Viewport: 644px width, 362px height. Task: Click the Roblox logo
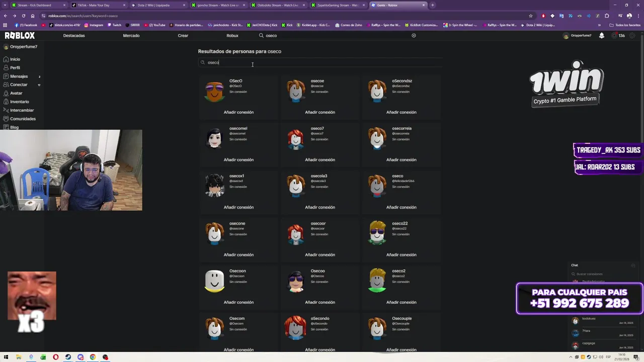[x=20, y=36]
